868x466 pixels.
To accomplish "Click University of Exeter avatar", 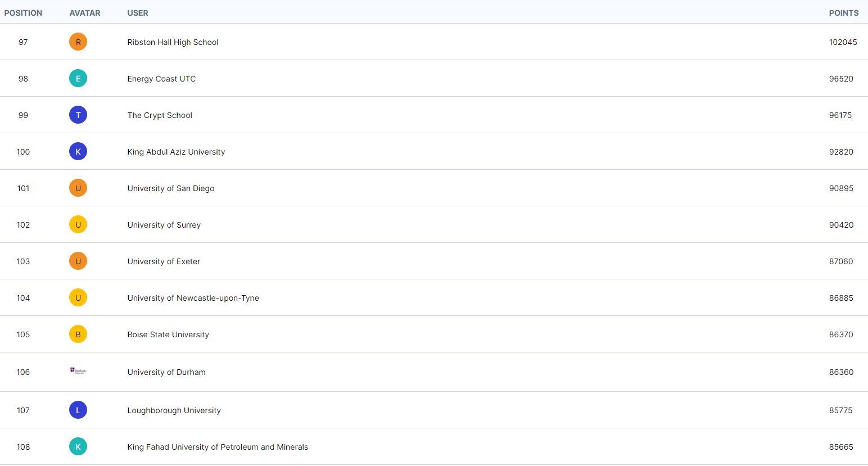I will [78, 261].
